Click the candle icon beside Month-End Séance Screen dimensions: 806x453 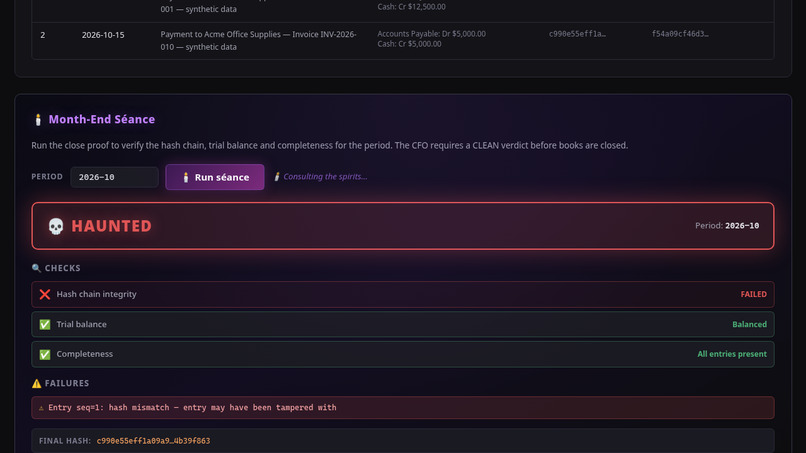pyautogui.click(x=38, y=119)
